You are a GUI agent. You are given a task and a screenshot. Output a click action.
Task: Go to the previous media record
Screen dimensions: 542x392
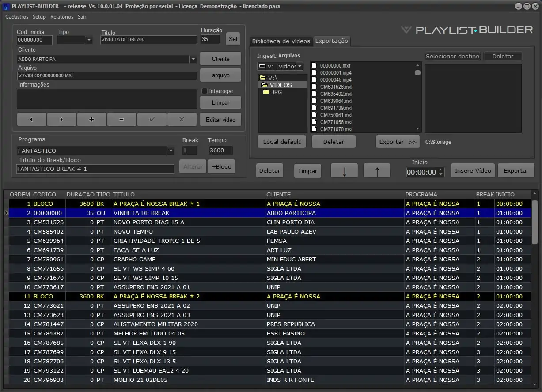(x=32, y=119)
